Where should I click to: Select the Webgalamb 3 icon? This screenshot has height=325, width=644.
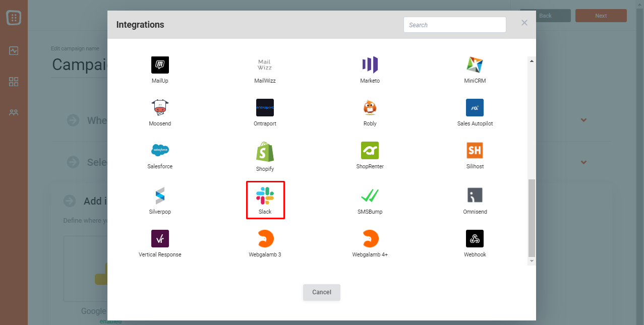click(x=265, y=238)
